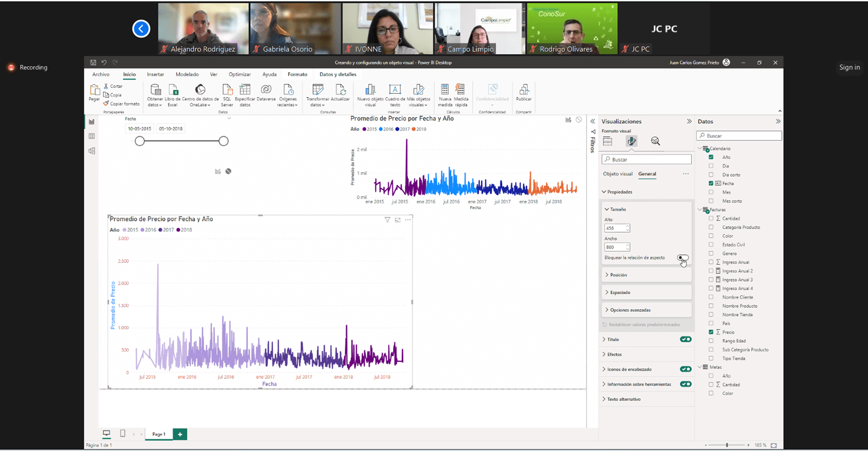Click the Sign in button

click(849, 68)
